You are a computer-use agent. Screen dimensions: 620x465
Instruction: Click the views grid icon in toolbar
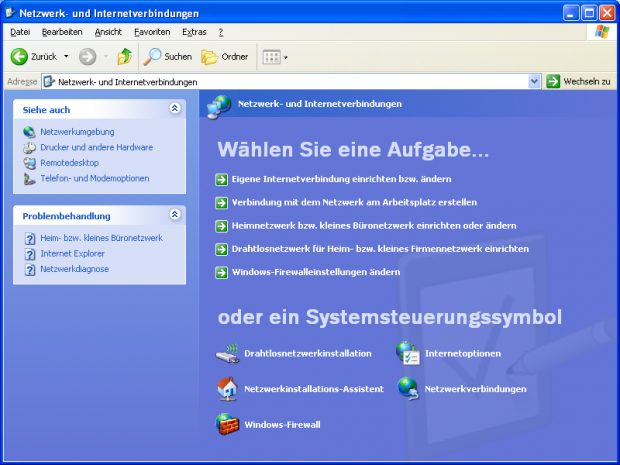[272, 57]
